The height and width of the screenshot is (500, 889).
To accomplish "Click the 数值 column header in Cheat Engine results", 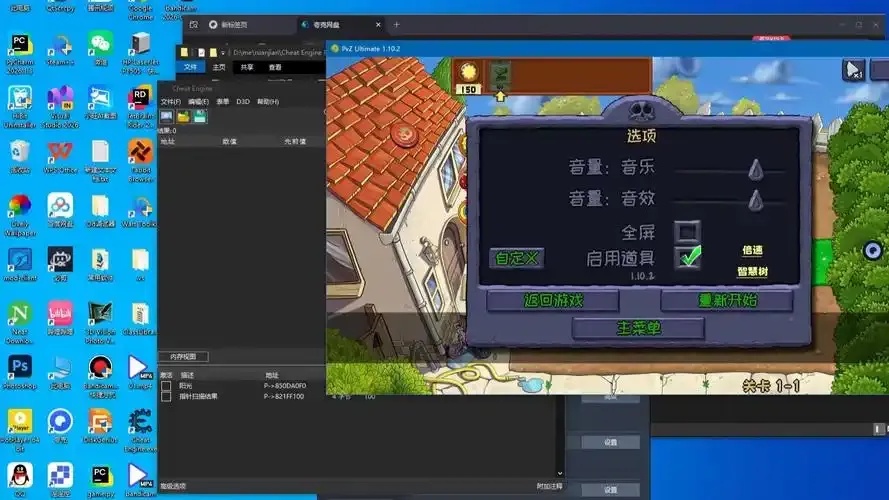I will click(x=230, y=142).
